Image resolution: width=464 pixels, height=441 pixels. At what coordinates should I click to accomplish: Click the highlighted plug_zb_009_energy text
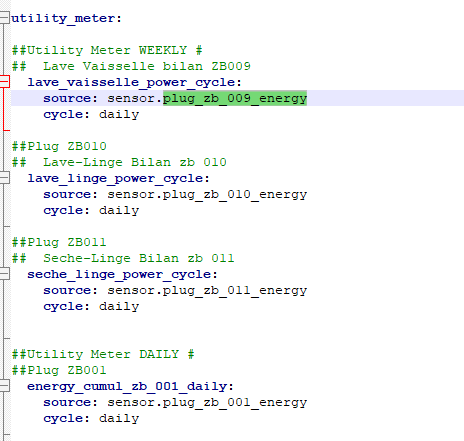pyautogui.click(x=235, y=98)
